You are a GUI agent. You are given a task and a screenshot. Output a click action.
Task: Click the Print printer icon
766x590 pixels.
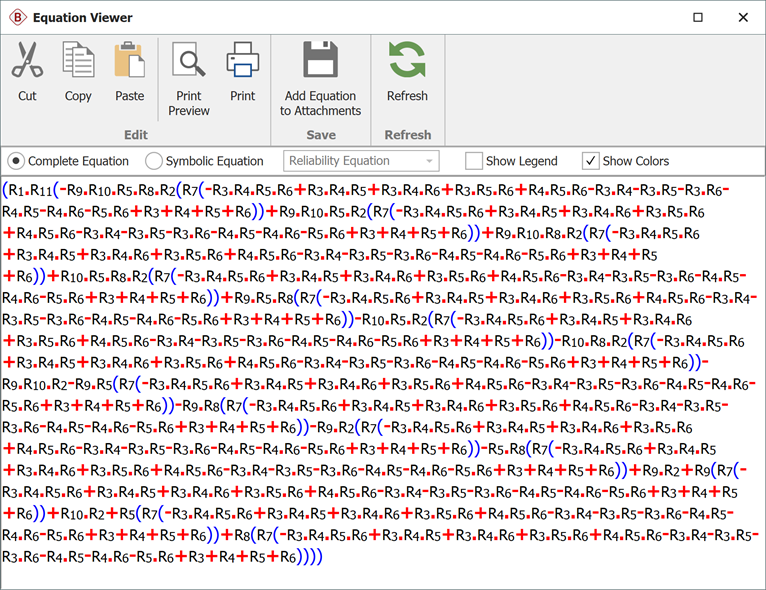tap(242, 60)
